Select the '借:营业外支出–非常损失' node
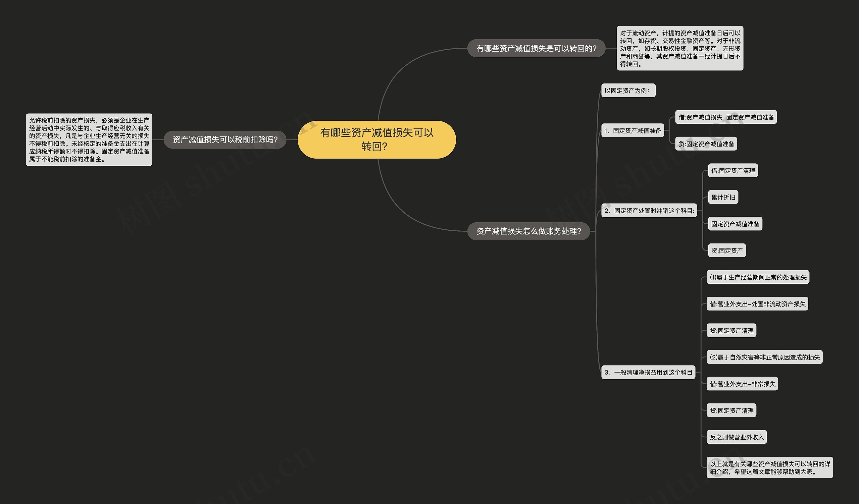The width and height of the screenshot is (859, 504). (742, 384)
